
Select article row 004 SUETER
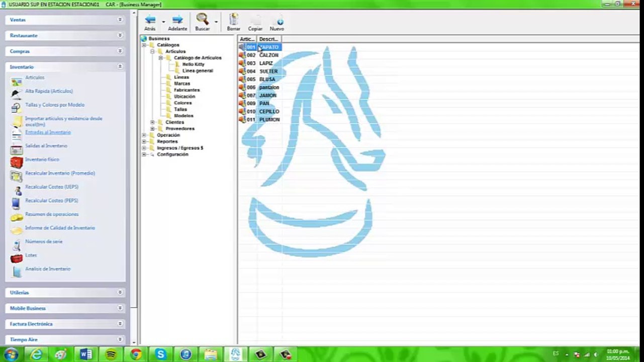coord(259,71)
